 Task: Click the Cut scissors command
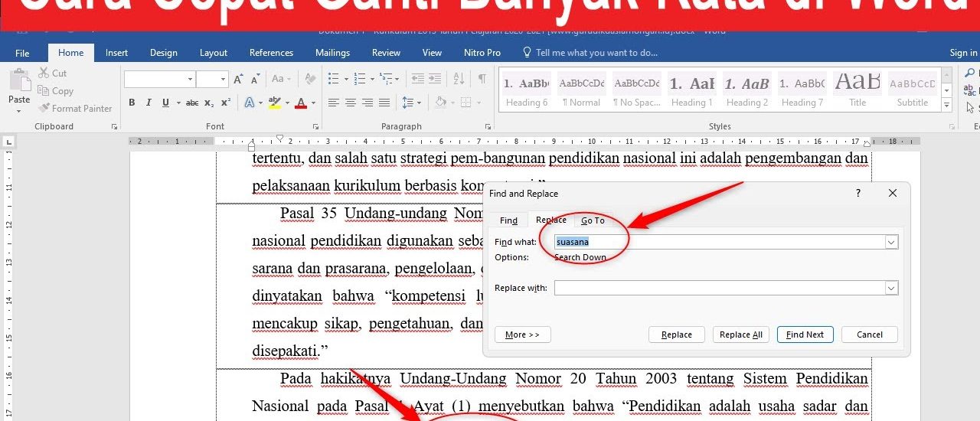[x=52, y=73]
